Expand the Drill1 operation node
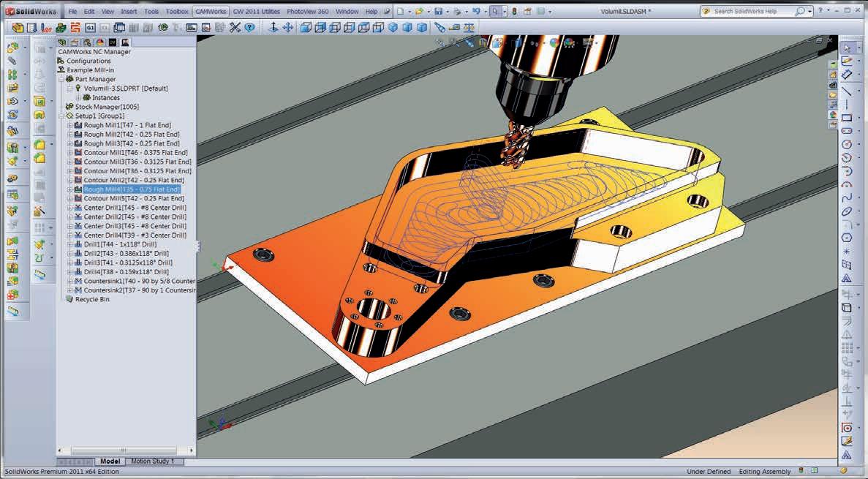Image resolution: width=868 pixels, height=479 pixels. [69, 244]
